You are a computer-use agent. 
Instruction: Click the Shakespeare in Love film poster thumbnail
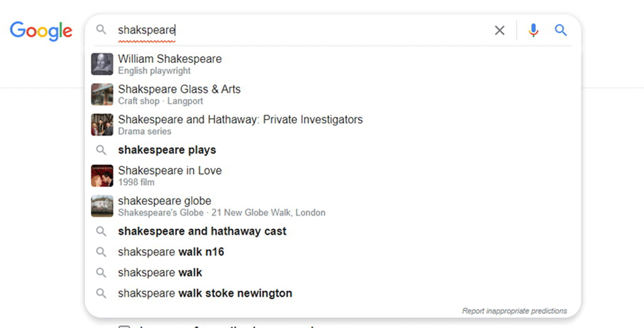point(102,176)
